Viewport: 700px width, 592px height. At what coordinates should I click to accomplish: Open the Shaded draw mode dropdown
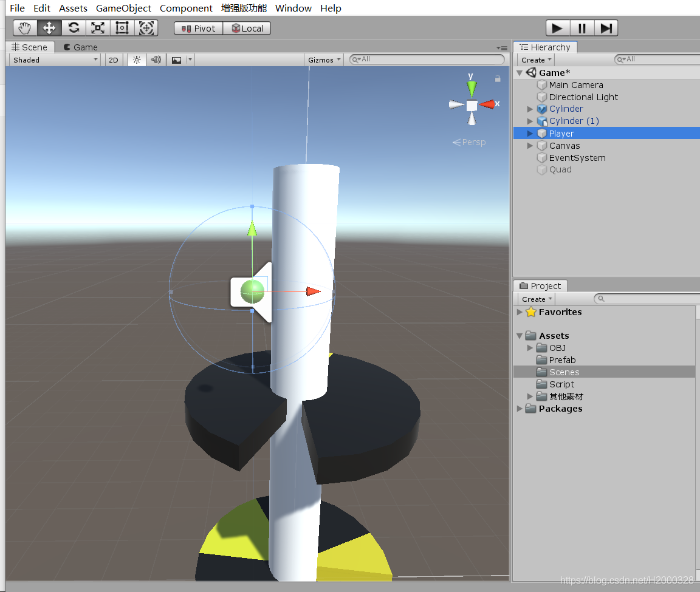[x=55, y=60]
